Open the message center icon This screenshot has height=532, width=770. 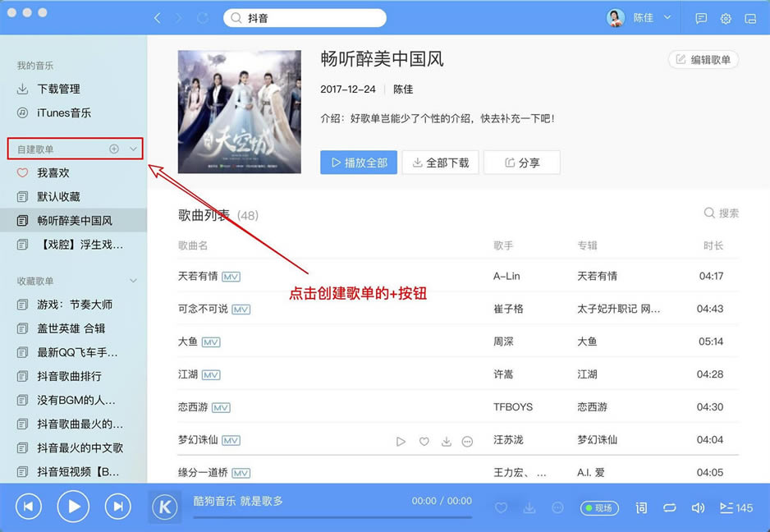pyautogui.click(x=701, y=18)
